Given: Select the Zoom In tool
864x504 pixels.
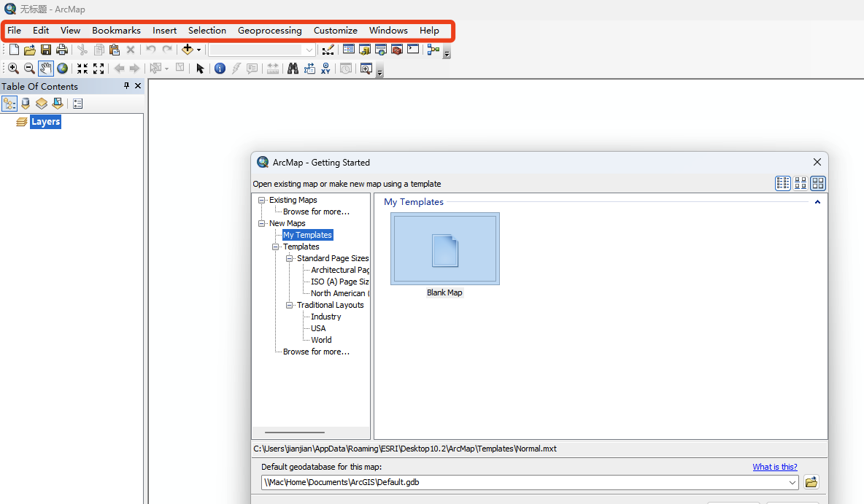Looking at the screenshot, I should pos(13,69).
